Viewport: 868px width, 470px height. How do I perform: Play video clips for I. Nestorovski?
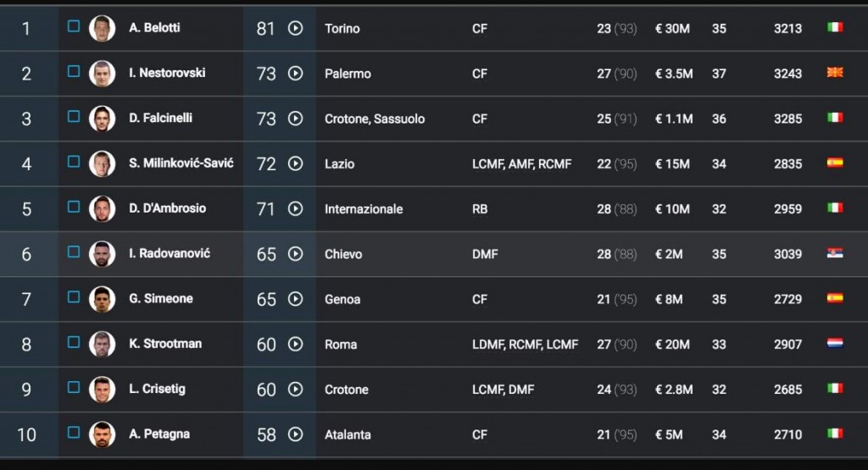pos(295,74)
